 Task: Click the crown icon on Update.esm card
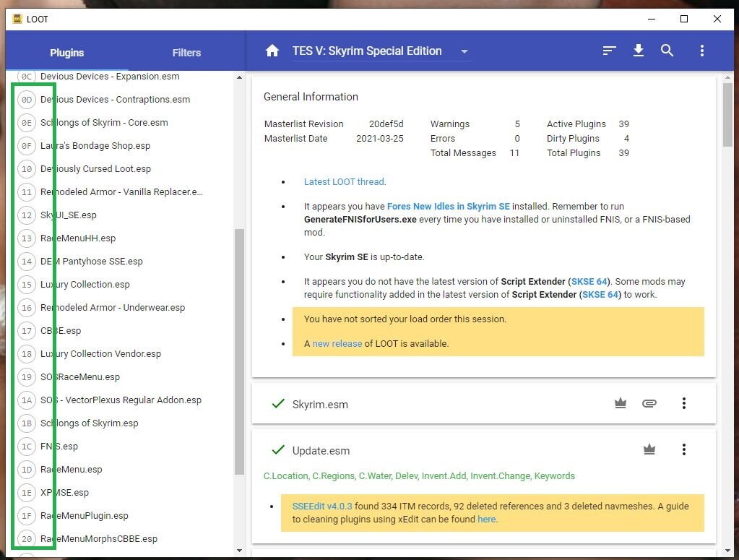click(x=649, y=449)
